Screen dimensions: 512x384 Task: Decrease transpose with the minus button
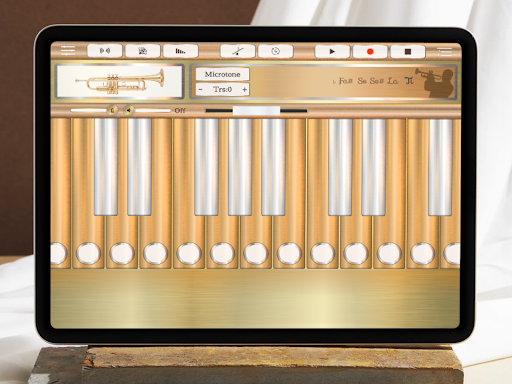200,90
